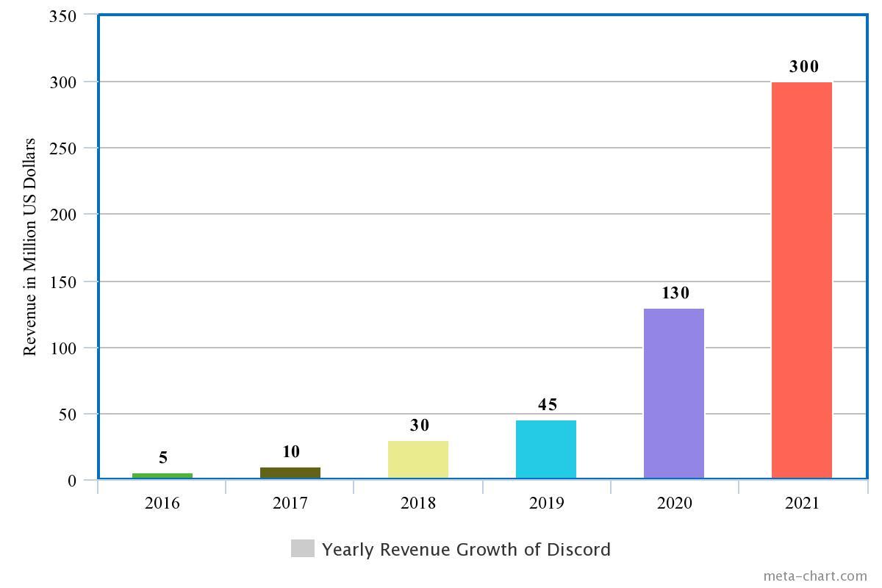Click the 250 y-axis tick label

(x=62, y=148)
